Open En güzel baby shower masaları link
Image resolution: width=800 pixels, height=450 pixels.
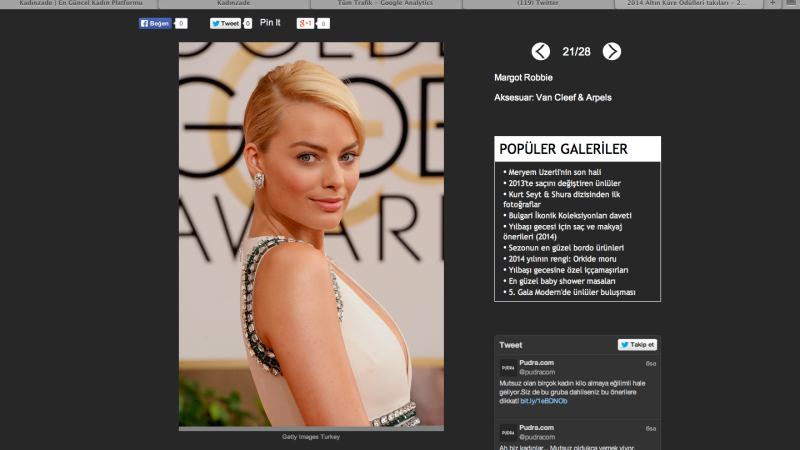[562, 281]
